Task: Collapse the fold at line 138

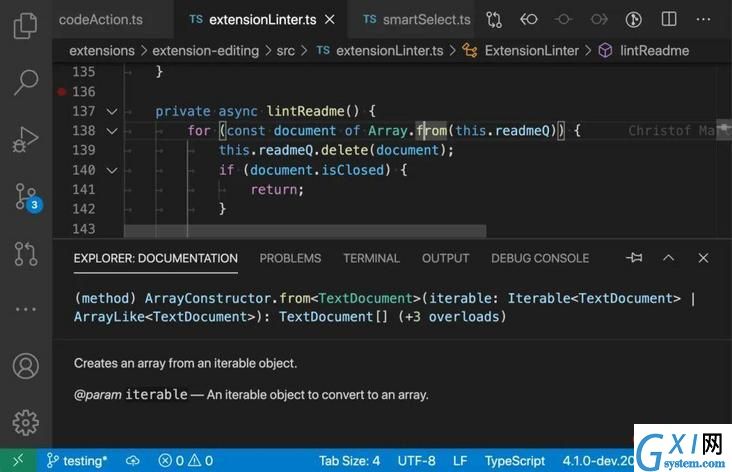Action: click(x=112, y=131)
